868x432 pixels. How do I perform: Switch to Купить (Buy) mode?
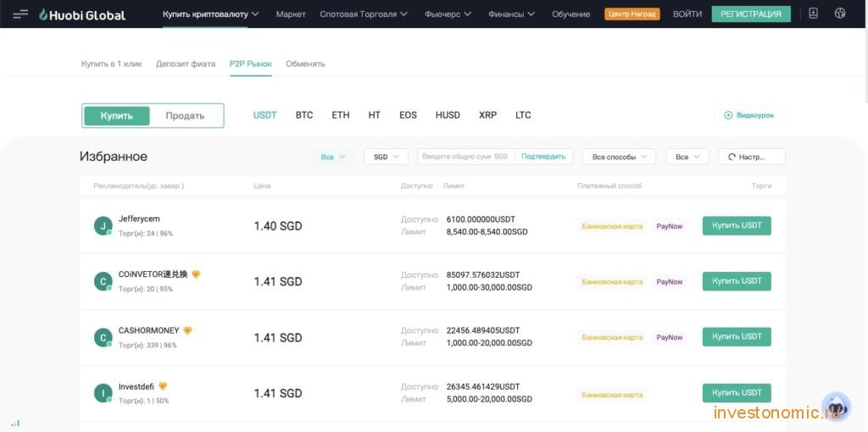[117, 115]
